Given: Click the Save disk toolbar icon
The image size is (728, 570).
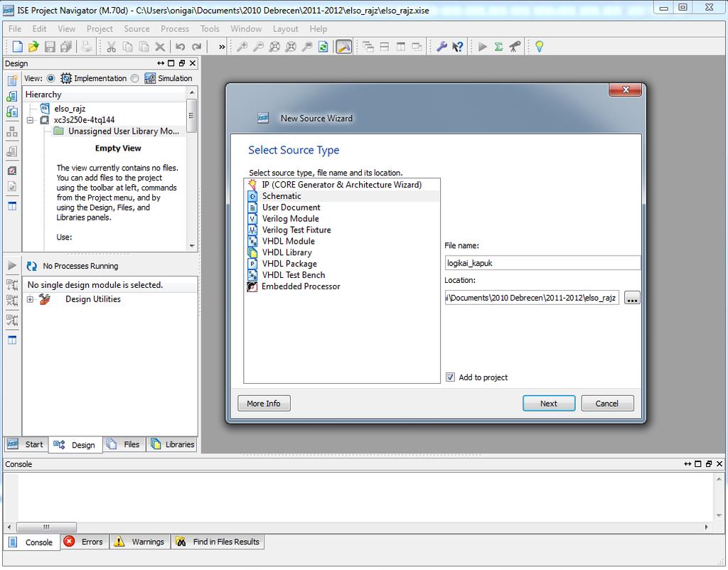Looking at the screenshot, I should pyautogui.click(x=50, y=46).
